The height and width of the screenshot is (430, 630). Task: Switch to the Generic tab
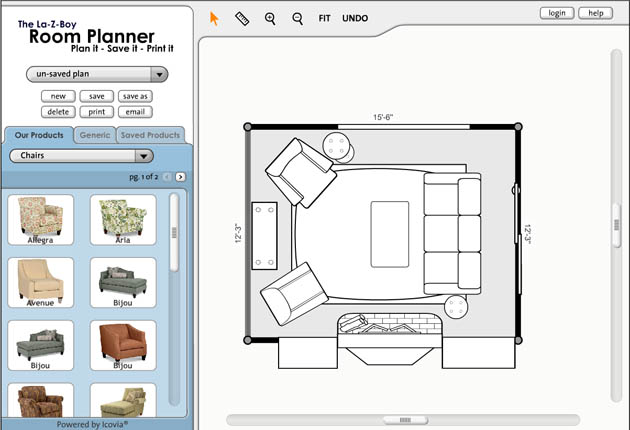pos(95,135)
